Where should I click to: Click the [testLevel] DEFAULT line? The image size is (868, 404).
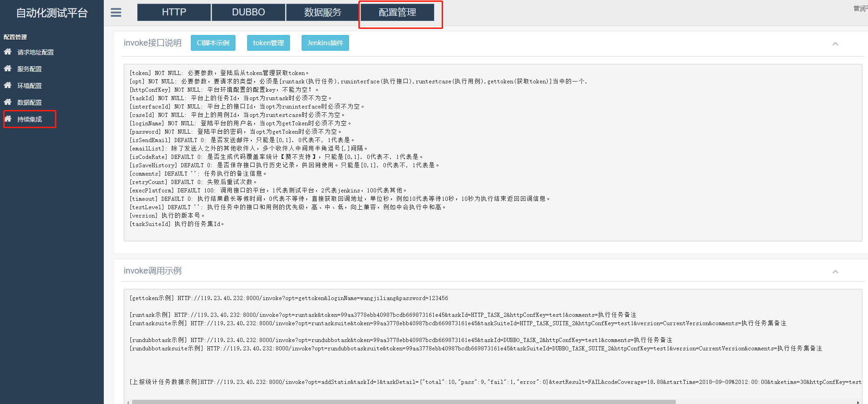point(288,207)
